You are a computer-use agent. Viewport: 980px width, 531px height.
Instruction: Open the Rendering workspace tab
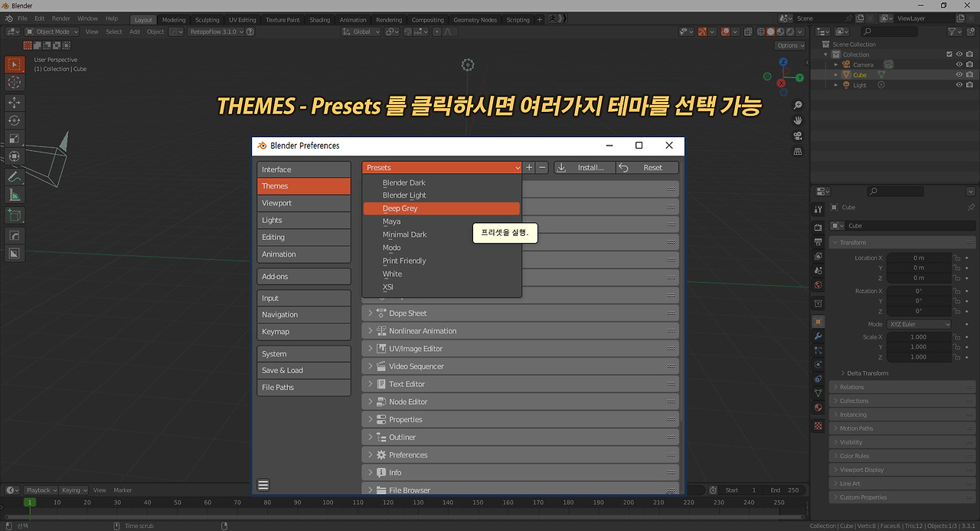389,20
